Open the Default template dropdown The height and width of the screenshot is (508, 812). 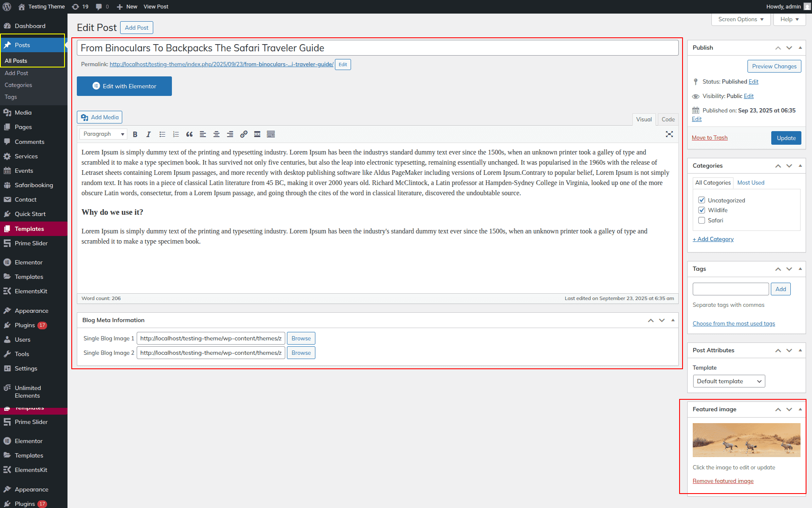pyautogui.click(x=728, y=381)
